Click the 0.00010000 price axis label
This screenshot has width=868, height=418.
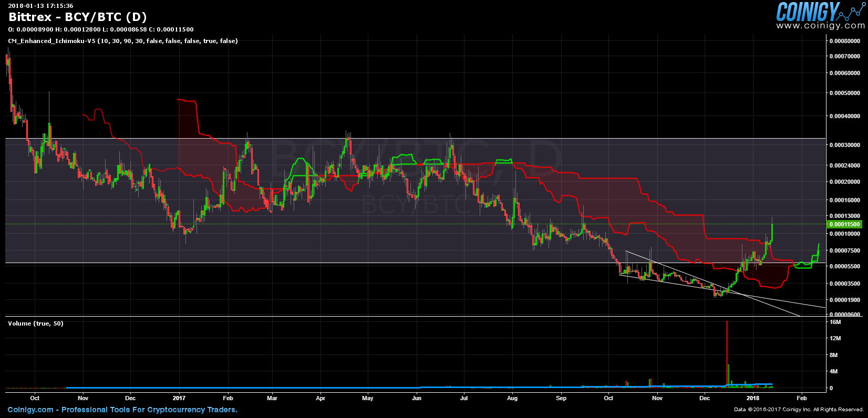[845, 234]
